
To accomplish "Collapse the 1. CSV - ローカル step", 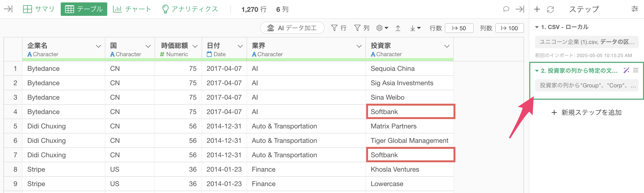I will (x=537, y=27).
